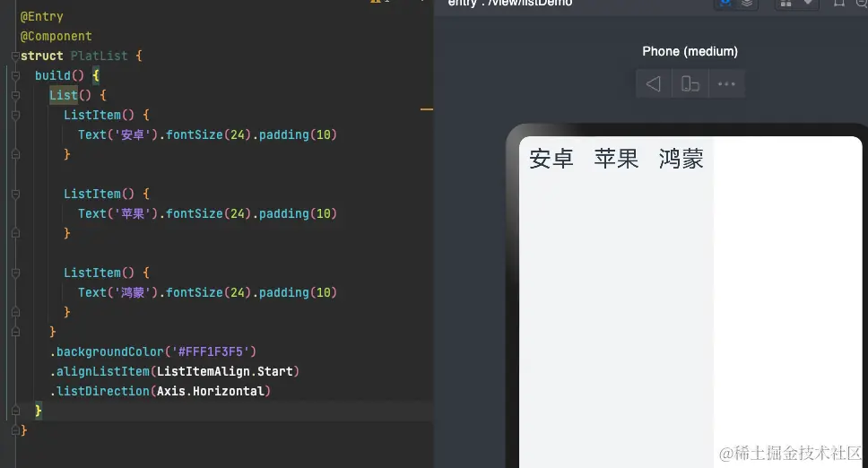Click Text('苹果') in the code
Image resolution: width=868 pixels, height=468 pixels.
(118, 214)
